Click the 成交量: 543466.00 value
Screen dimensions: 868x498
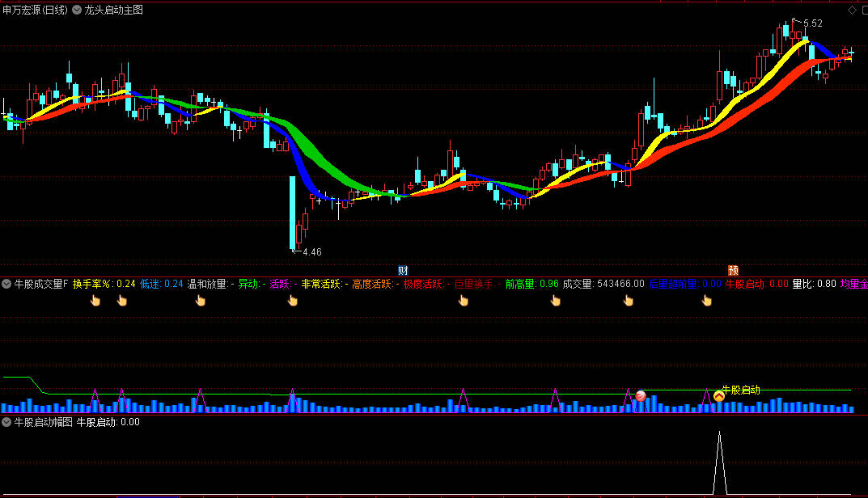click(603, 284)
